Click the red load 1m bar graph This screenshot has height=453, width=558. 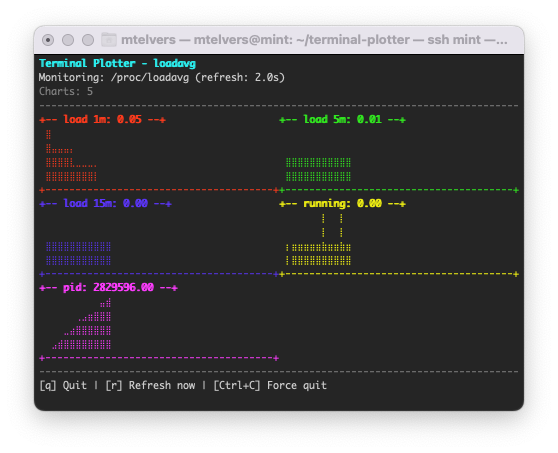click(71, 156)
